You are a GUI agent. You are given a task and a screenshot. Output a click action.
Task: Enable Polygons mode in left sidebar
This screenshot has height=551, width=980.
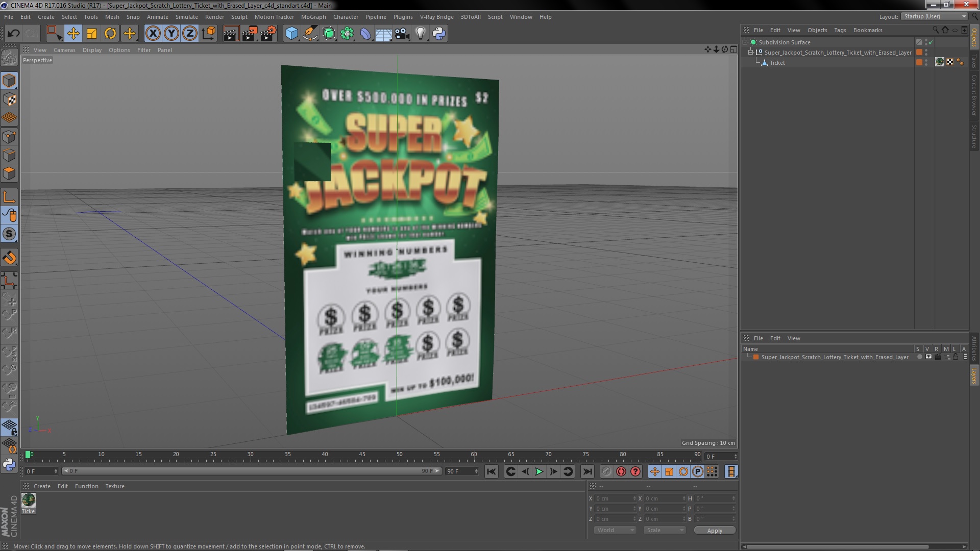click(x=9, y=173)
